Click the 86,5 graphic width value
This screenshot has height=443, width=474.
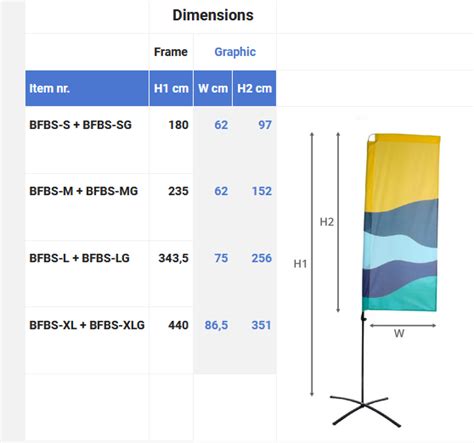[216, 325]
